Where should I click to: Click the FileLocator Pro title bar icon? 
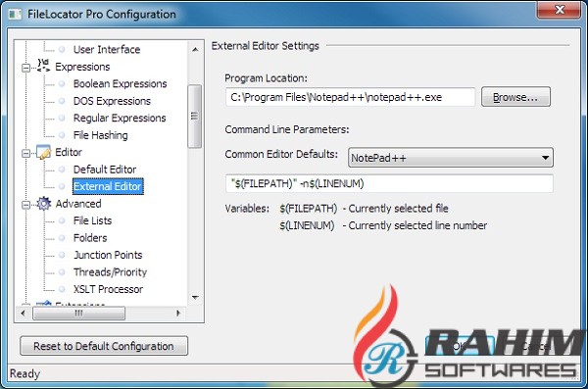click(15, 15)
